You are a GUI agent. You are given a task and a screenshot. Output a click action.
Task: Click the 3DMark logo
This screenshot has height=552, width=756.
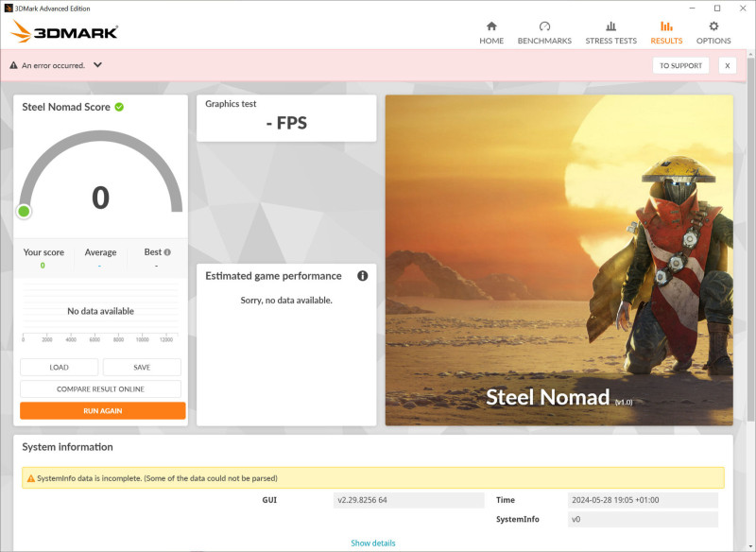64,31
